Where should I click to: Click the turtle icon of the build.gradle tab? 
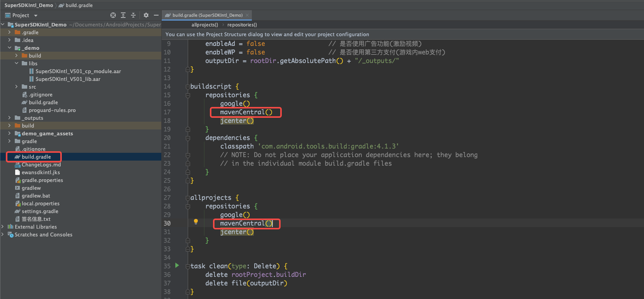pyautogui.click(x=168, y=16)
